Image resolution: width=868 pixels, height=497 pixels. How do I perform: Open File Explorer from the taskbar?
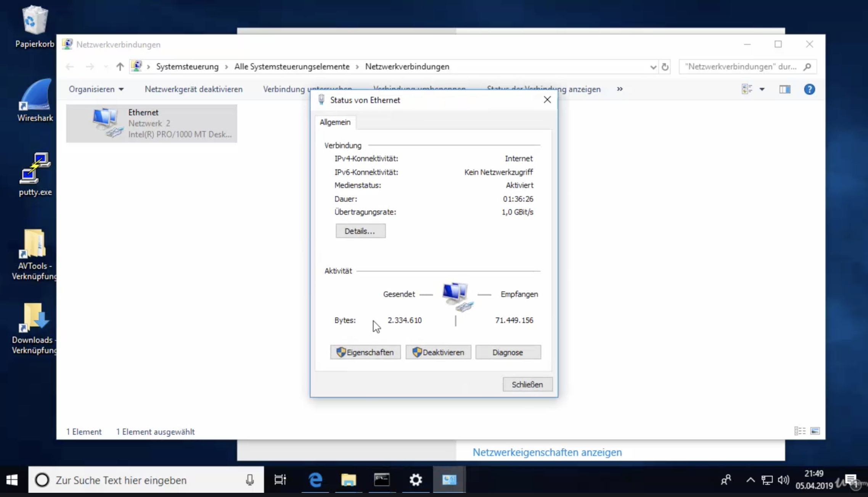(x=348, y=480)
